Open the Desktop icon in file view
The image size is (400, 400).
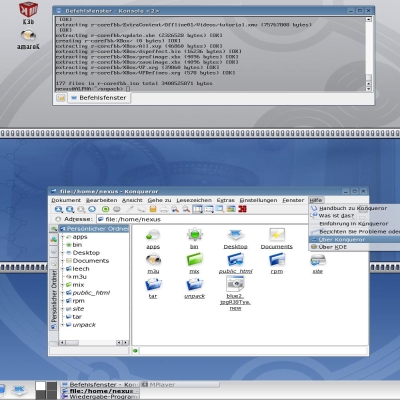point(236,235)
